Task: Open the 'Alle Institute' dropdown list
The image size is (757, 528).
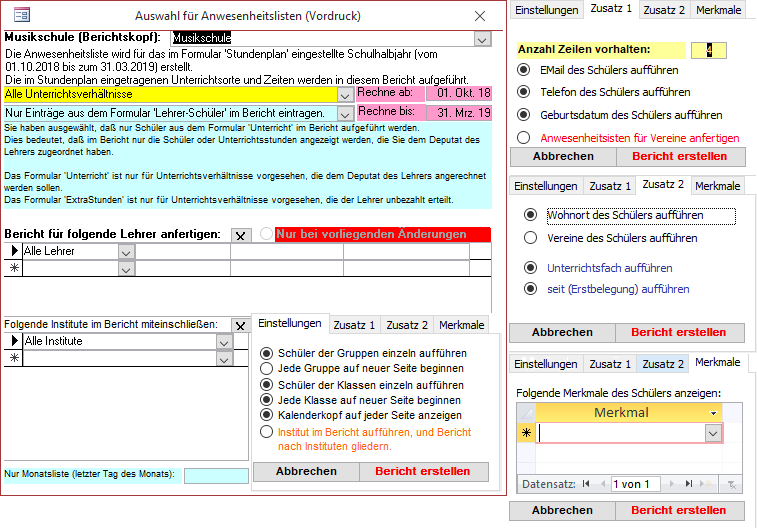Action: tap(224, 342)
